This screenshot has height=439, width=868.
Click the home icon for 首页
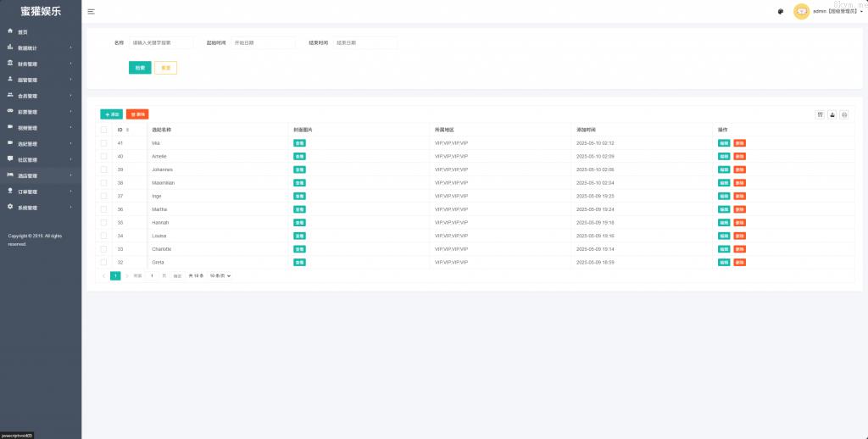tap(10, 31)
